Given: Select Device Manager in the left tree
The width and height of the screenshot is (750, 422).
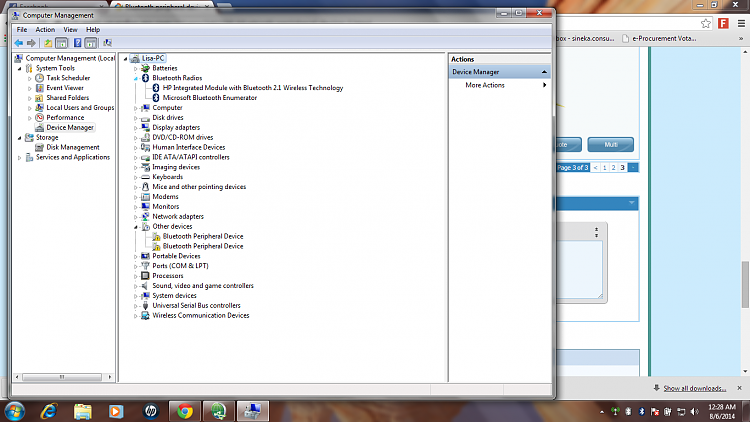Looking at the screenshot, I should (70, 127).
